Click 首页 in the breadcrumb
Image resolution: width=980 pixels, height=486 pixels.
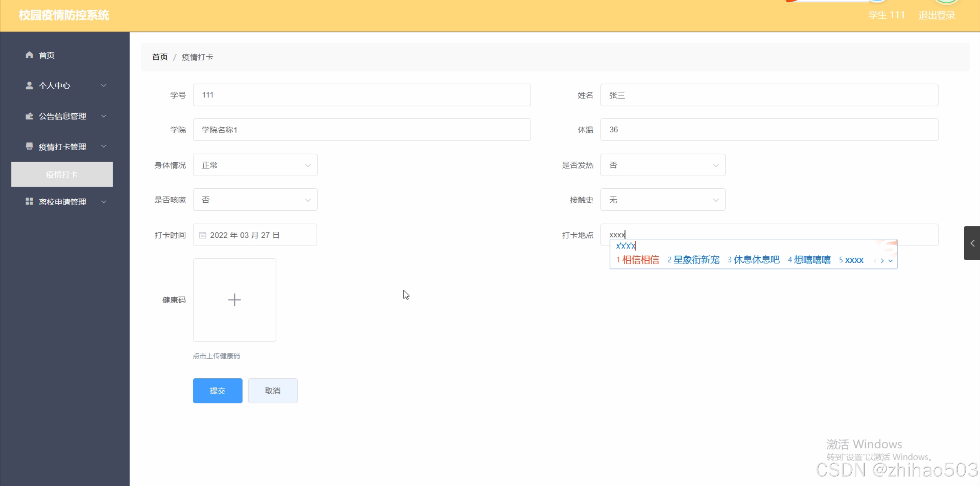click(x=160, y=57)
